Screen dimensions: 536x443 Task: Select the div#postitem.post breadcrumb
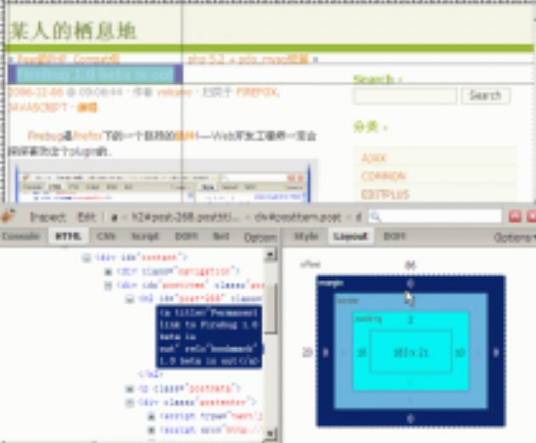coord(297,217)
